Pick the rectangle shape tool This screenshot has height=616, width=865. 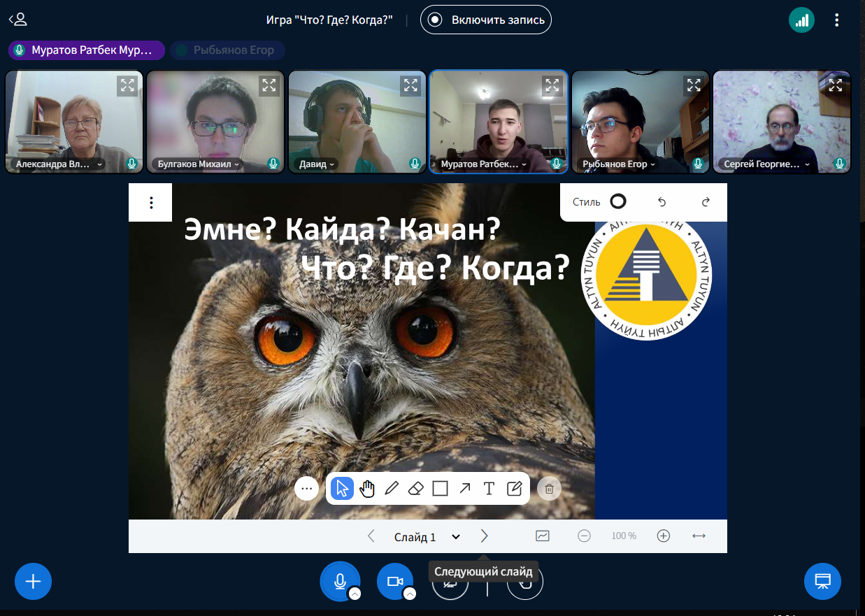[440, 488]
